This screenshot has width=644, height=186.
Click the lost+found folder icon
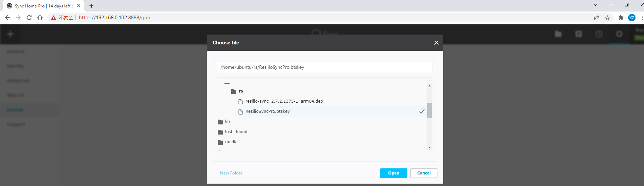[x=220, y=132]
